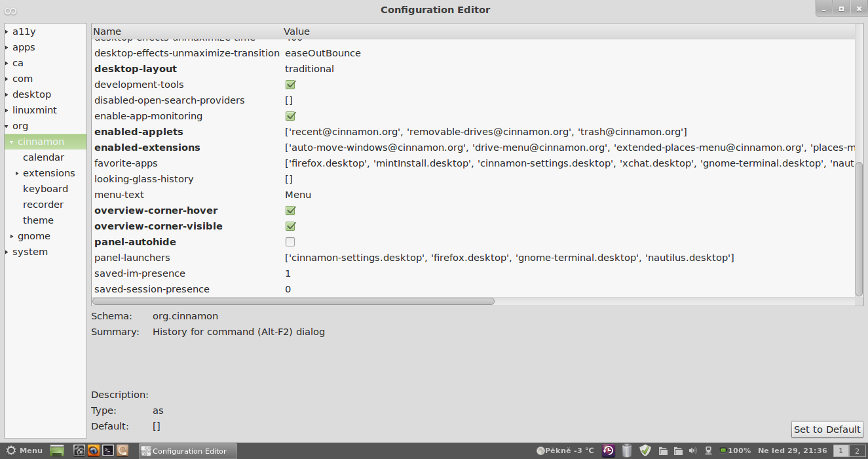The image size is (868, 459).
Task: Open the terminal launcher in the panel
Action: coord(108,450)
